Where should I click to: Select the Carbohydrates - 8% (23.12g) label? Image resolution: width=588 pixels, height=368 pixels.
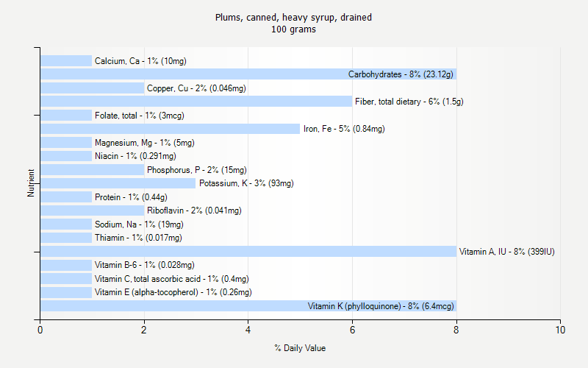point(401,74)
